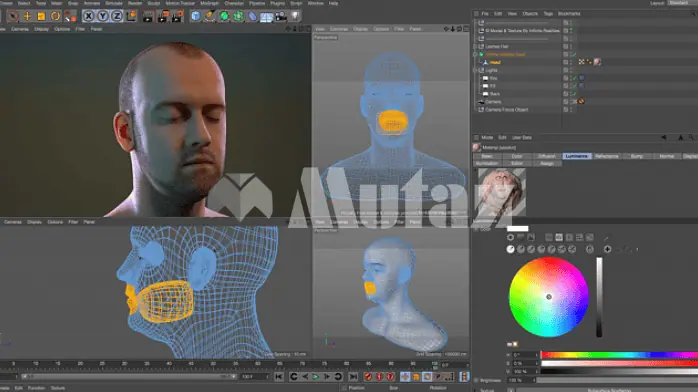The image size is (698, 392).
Task: Play the animation forward
Action: click(x=316, y=377)
